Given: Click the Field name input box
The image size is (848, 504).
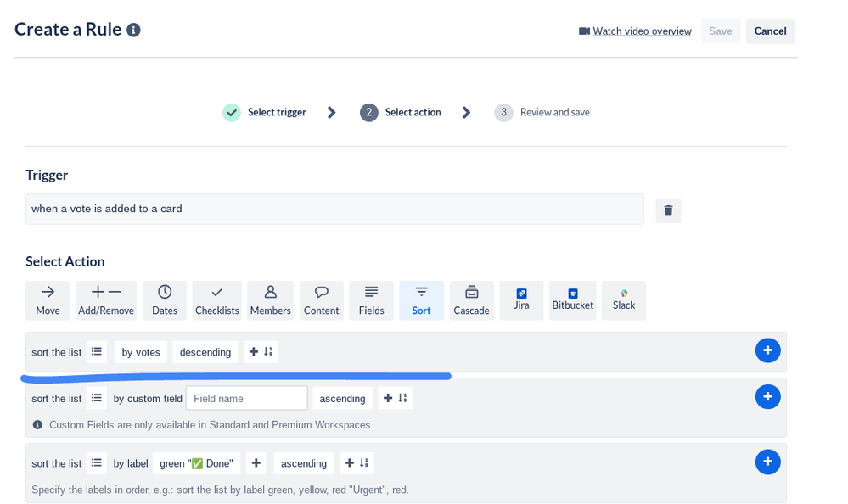Looking at the screenshot, I should [x=246, y=397].
